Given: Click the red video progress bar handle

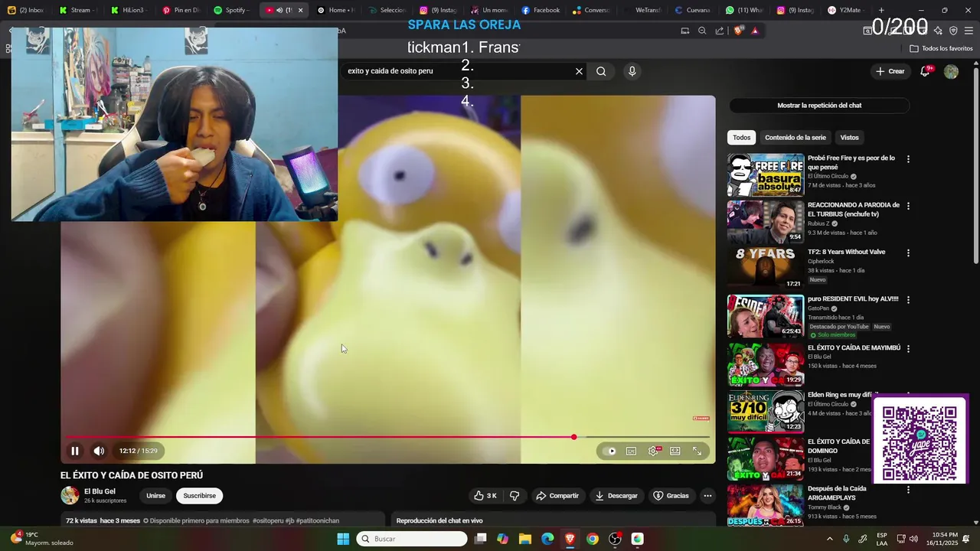Looking at the screenshot, I should point(573,437).
